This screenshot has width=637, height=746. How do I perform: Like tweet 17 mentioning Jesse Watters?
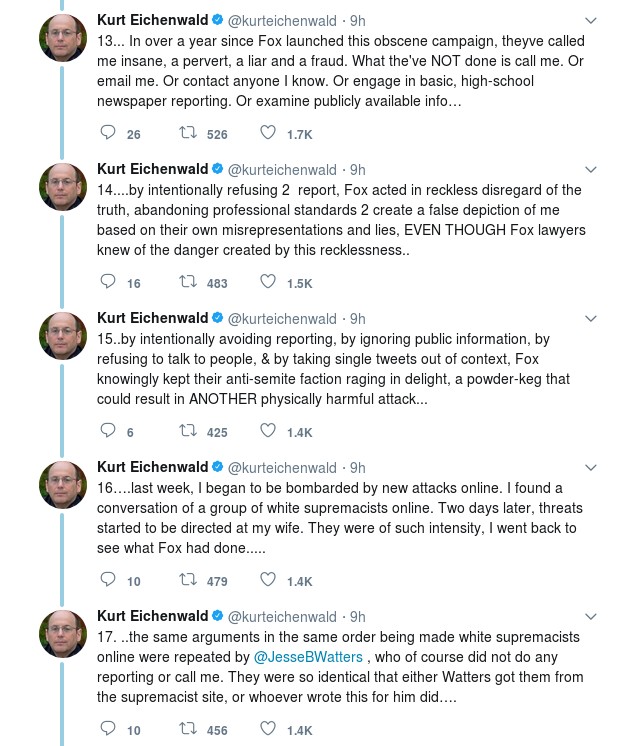(x=268, y=730)
